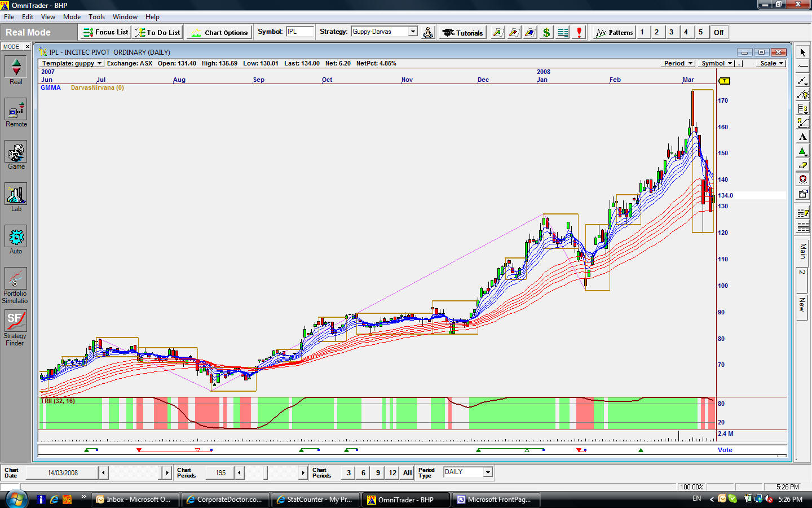Set chart periods to 12
This screenshot has height=508, width=812.
392,473
